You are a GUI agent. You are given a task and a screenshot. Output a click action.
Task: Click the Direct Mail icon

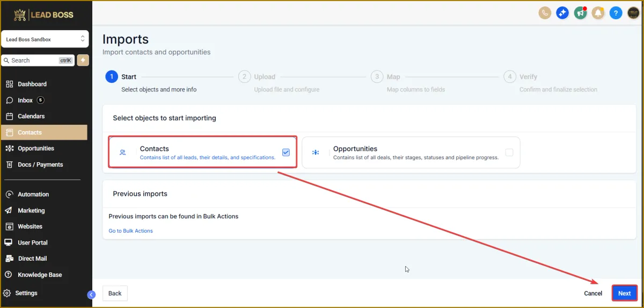(x=9, y=259)
